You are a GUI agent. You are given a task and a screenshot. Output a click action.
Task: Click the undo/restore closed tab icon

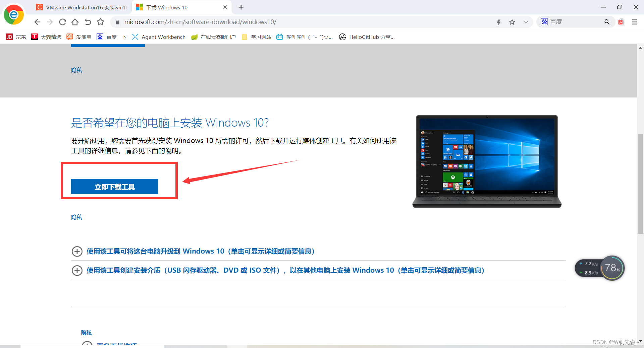click(x=88, y=22)
